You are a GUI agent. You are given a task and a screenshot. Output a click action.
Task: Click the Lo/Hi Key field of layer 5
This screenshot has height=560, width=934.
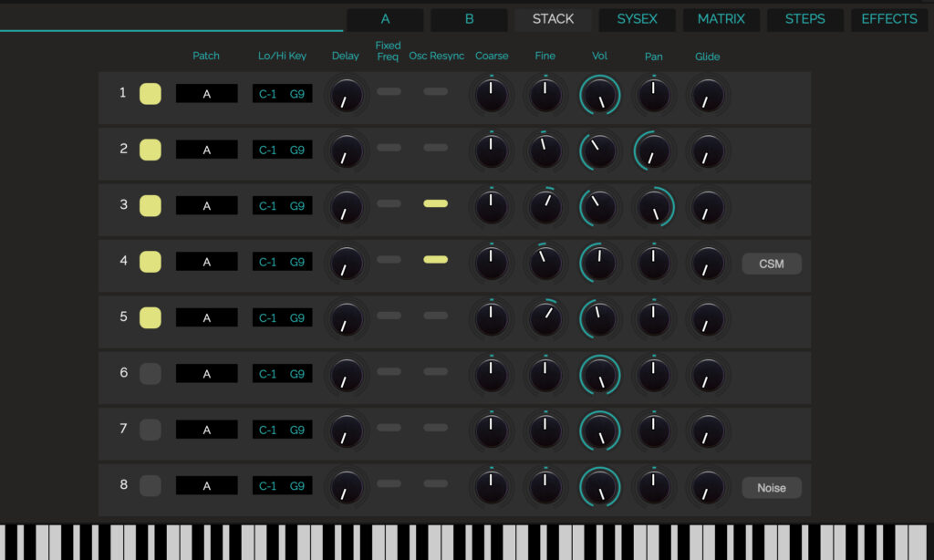283,317
